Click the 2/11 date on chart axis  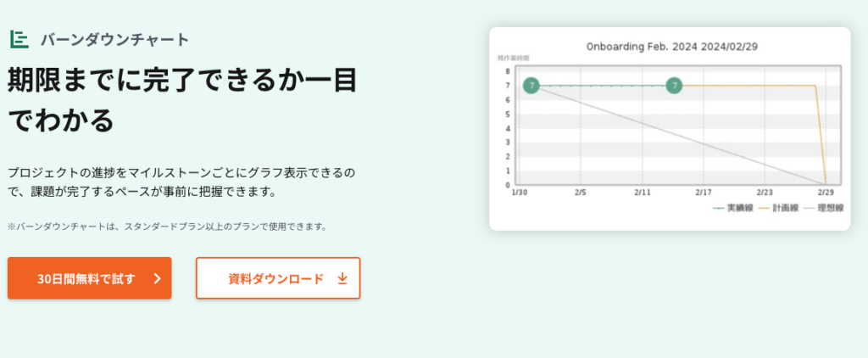pos(642,193)
